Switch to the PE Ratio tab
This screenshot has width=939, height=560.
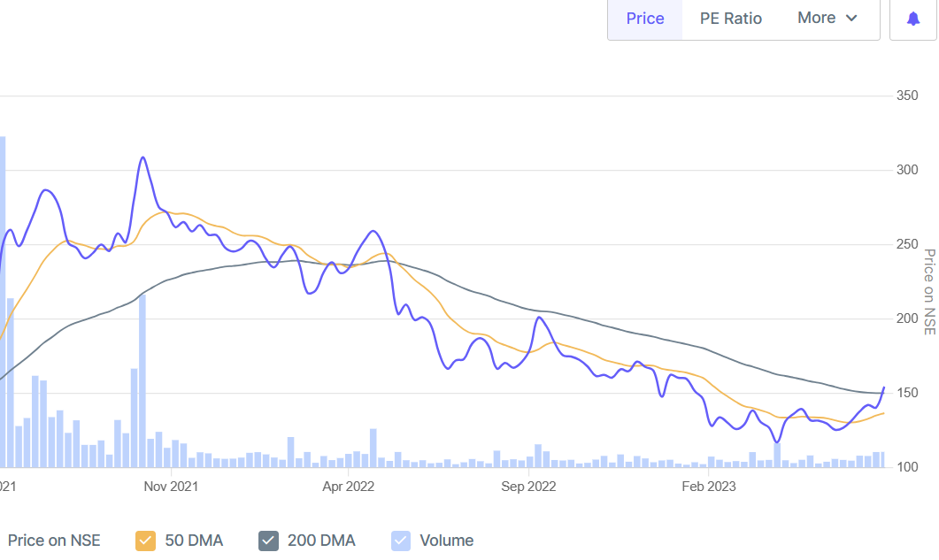(730, 19)
